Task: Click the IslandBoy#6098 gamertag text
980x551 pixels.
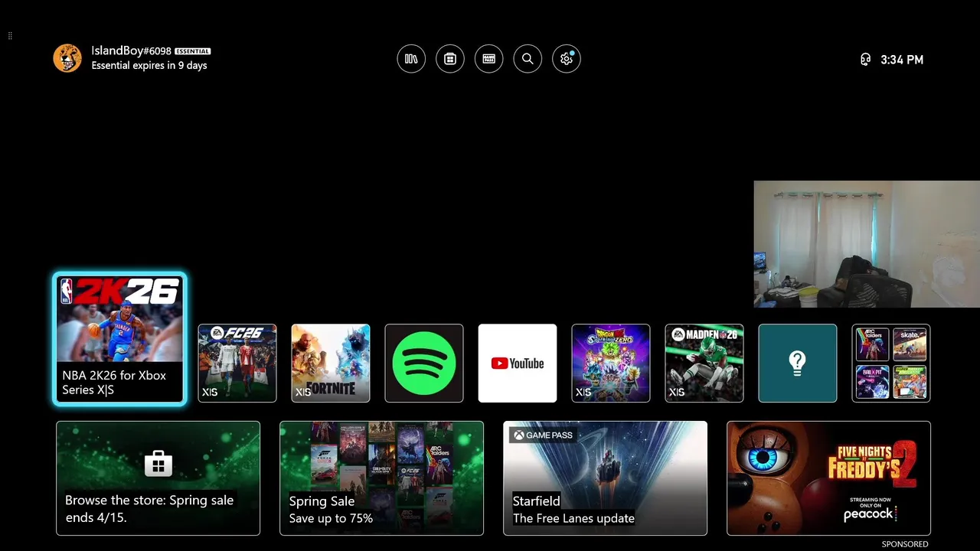Action: coord(131,51)
